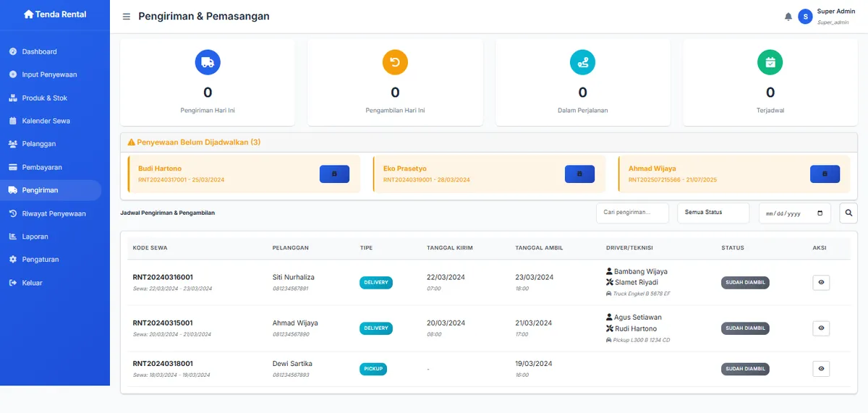The height and width of the screenshot is (413, 868).
Task: Click the rental code RNT20240318001
Action: click(x=163, y=363)
